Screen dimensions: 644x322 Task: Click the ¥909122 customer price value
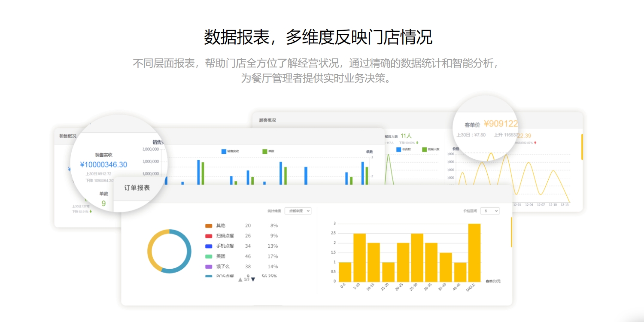(x=501, y=124)
